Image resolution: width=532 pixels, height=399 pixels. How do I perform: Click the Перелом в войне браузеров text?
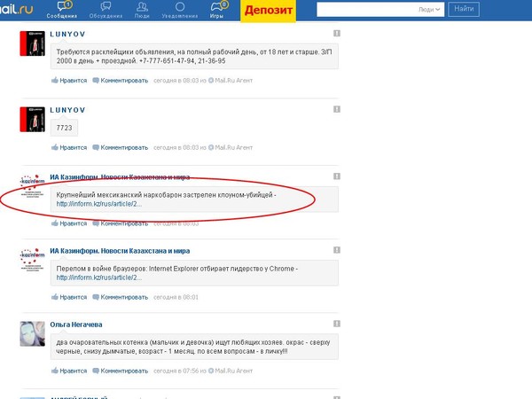[x=176, y=269]
